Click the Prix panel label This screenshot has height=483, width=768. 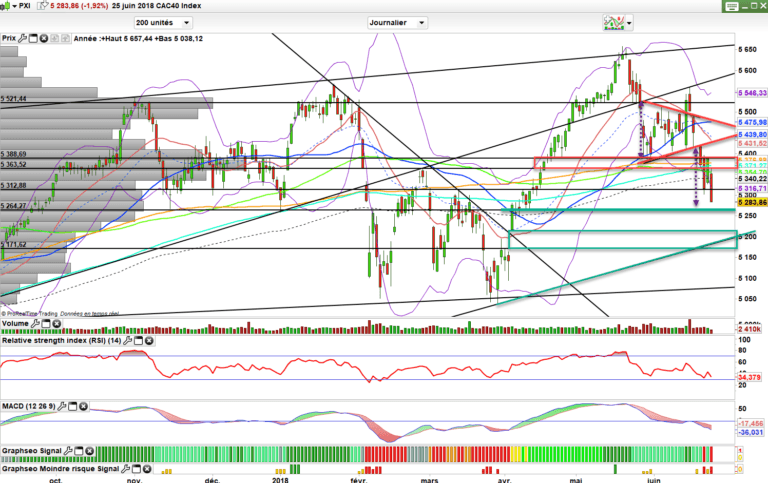9,39
